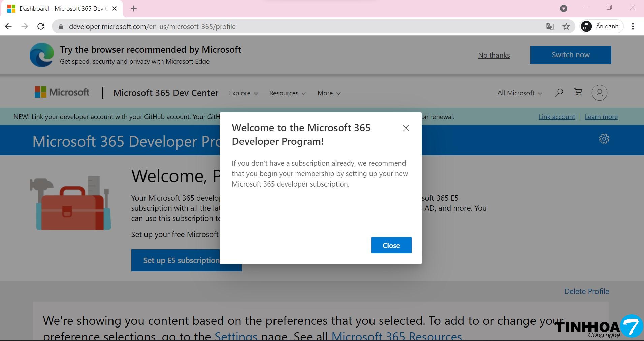This screenshot has height=341, width=644.
Task: Reload the page
Action: [x=41, y=26]
